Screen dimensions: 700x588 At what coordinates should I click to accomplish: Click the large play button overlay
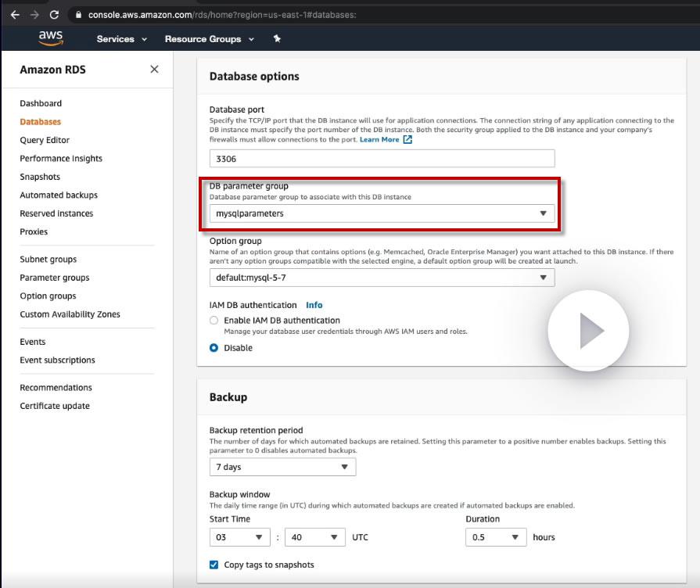(x=588, y=331)
